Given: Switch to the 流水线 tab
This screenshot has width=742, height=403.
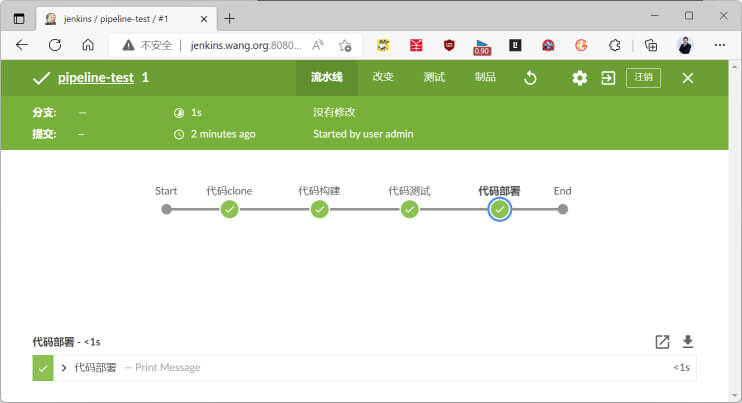Looking at the screenshot, I should (327, 77).
